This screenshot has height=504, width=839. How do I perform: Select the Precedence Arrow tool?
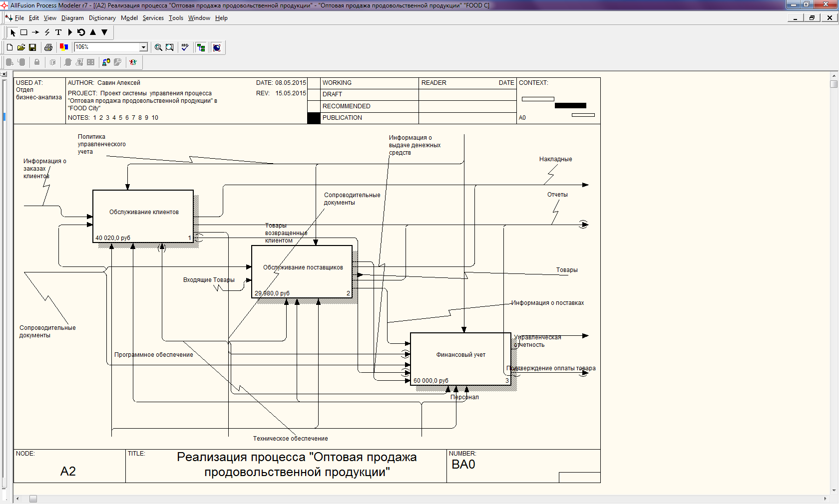coord(35,32)
